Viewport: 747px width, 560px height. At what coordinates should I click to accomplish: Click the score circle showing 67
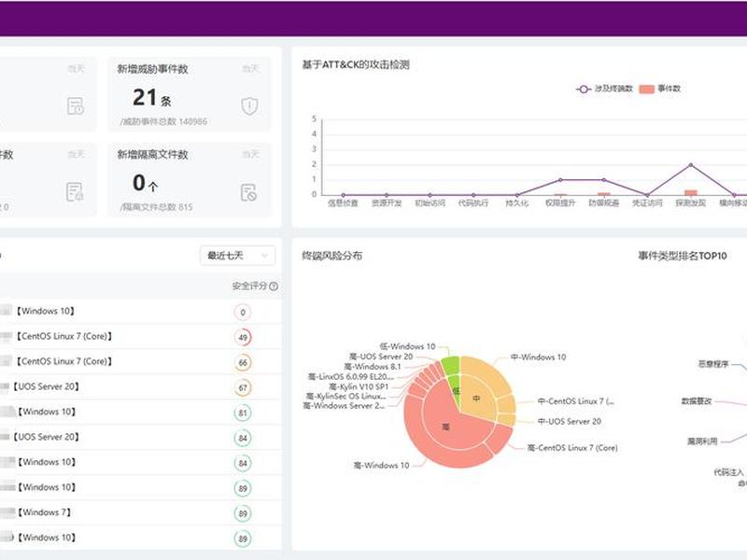click(243, 388)
